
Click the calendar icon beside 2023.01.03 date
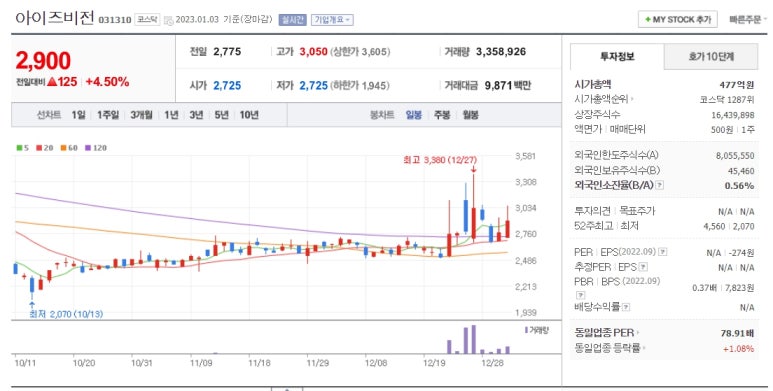169,20
